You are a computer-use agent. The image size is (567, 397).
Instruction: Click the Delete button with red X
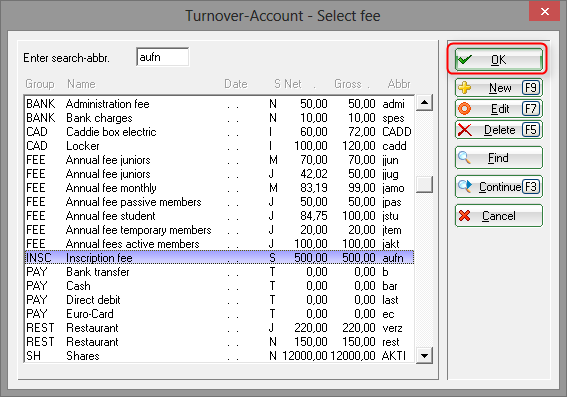point(498,130)
